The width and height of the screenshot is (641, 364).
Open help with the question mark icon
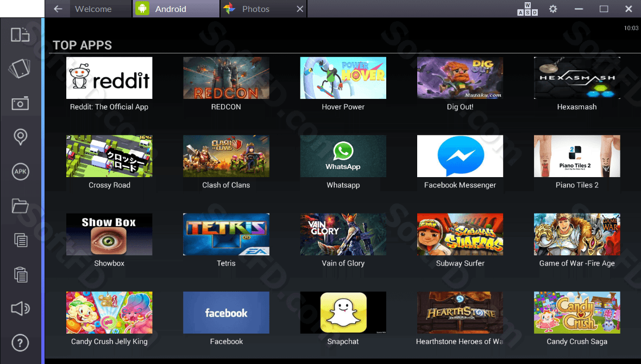point(20,343)
